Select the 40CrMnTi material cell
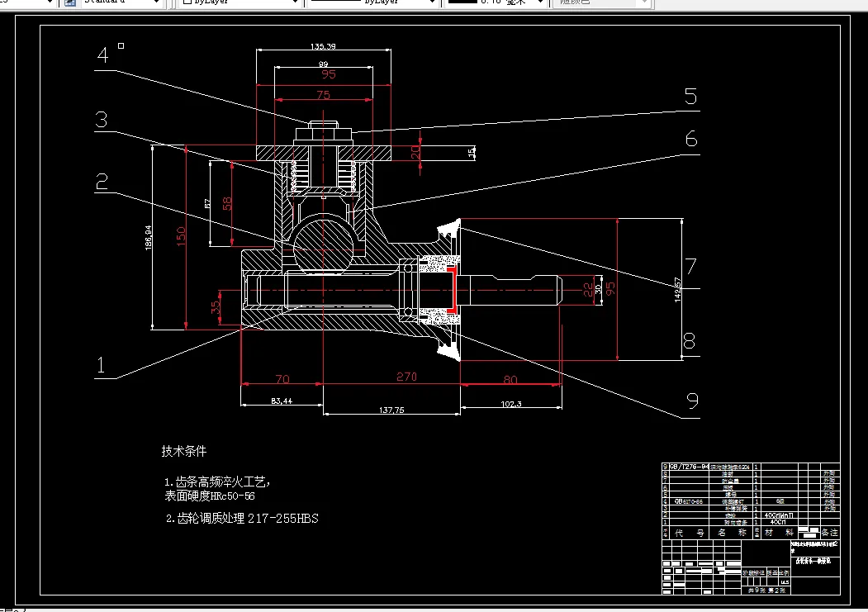 (x=779, y=515)
